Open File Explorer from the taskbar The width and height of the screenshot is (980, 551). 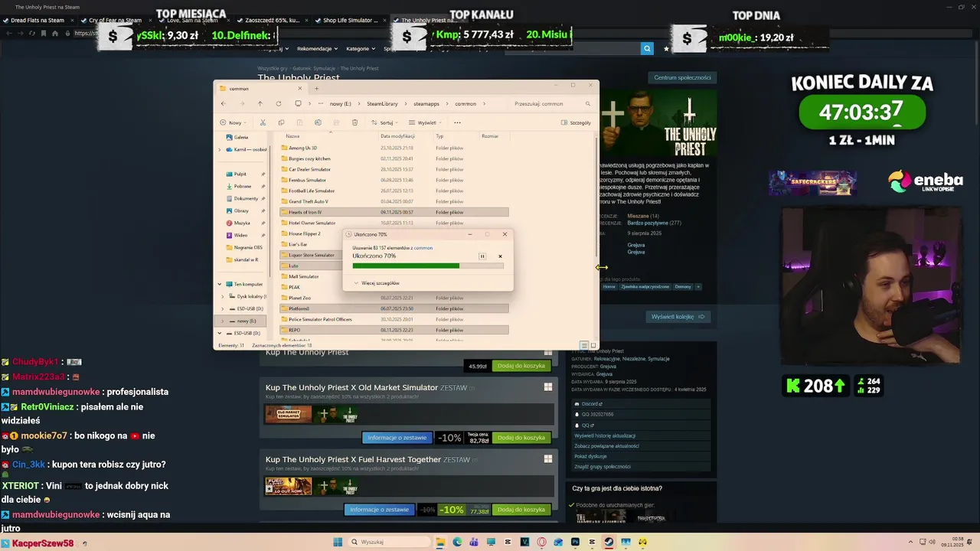[x=440, y=542]
